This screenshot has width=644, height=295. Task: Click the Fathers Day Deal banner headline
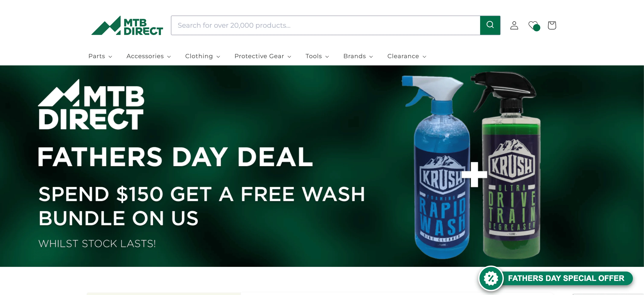pyautogui.click(x=175, y=157)
